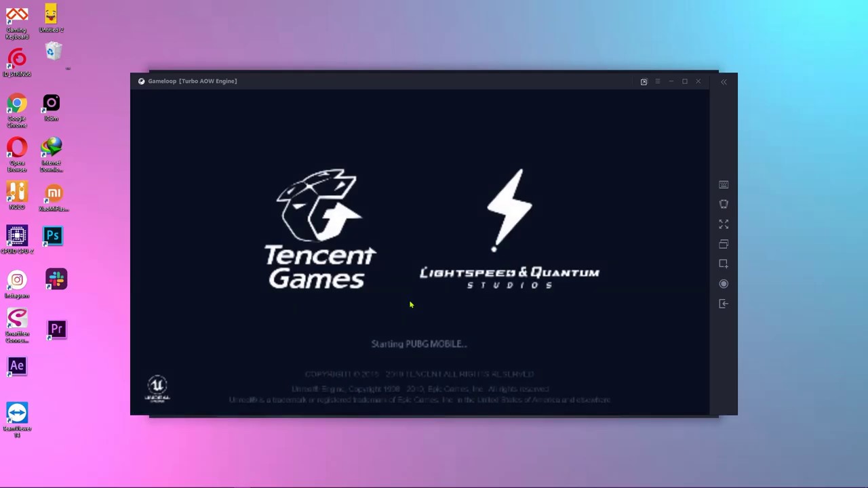Select the XiaoMiFlash desktop shortcut

54,198
